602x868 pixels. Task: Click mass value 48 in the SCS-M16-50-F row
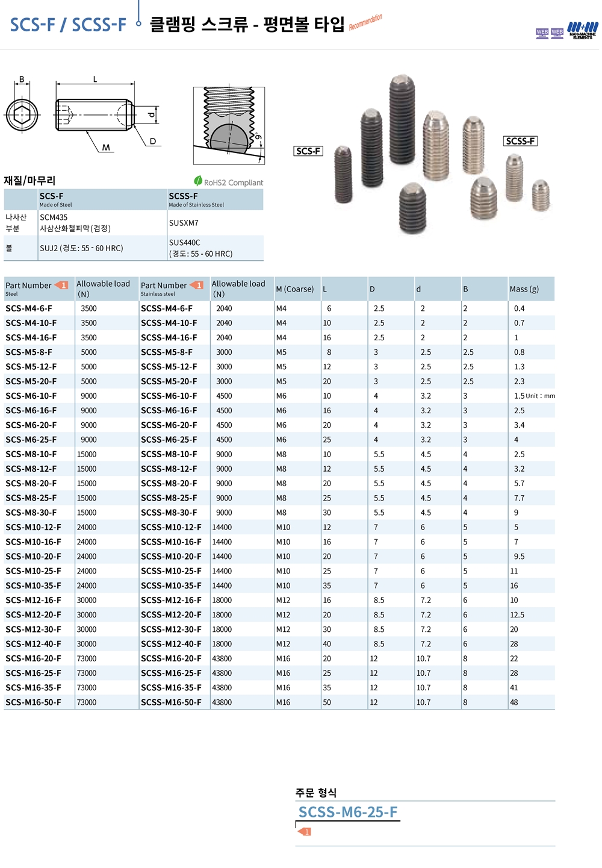pos(514,702)
